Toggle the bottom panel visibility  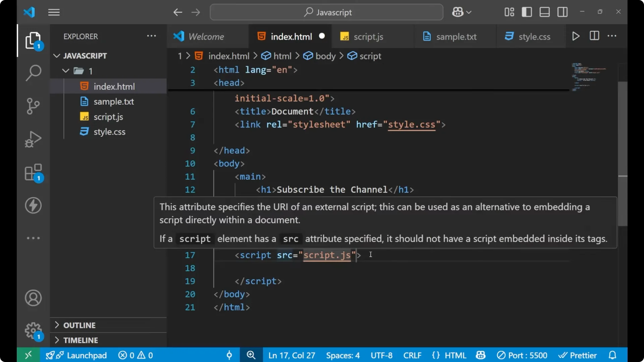pyautogui.click(x=544, y=12)
